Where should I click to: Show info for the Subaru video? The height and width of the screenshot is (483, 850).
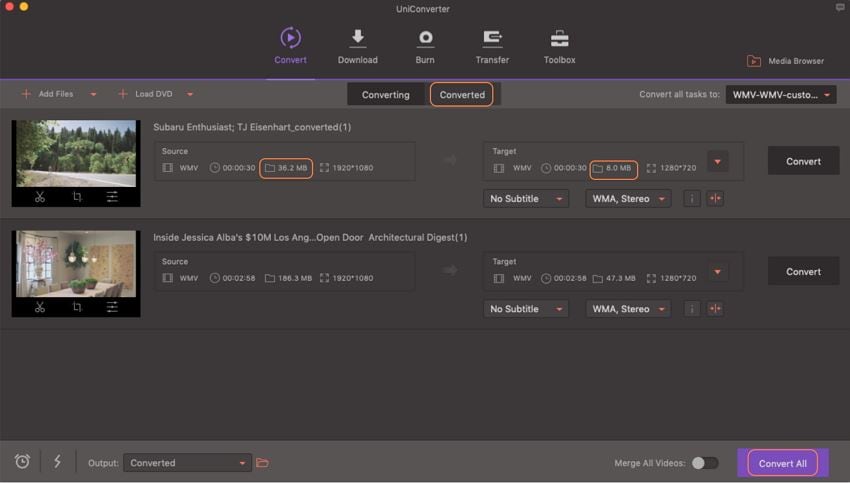pos(692,199)
